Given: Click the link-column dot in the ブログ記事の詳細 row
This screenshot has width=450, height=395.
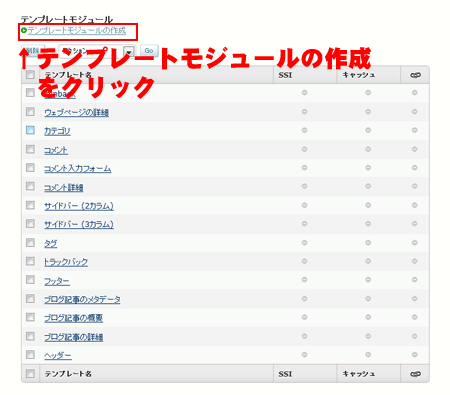Looking at the screenshot, I should [414, 336].
